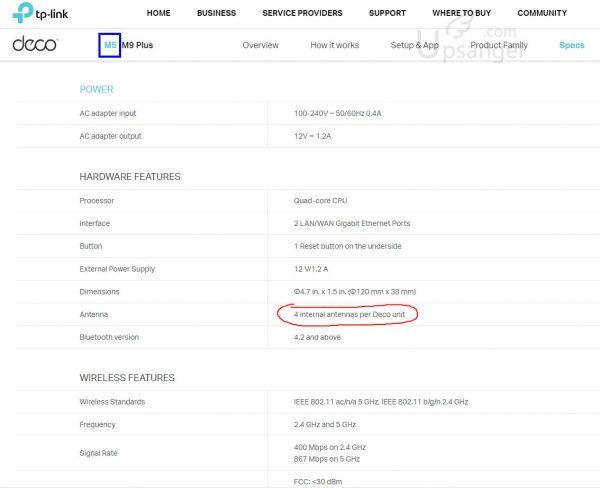Click the 'Frequency' row label
600x488 pixels.
[x=97, y=424]
